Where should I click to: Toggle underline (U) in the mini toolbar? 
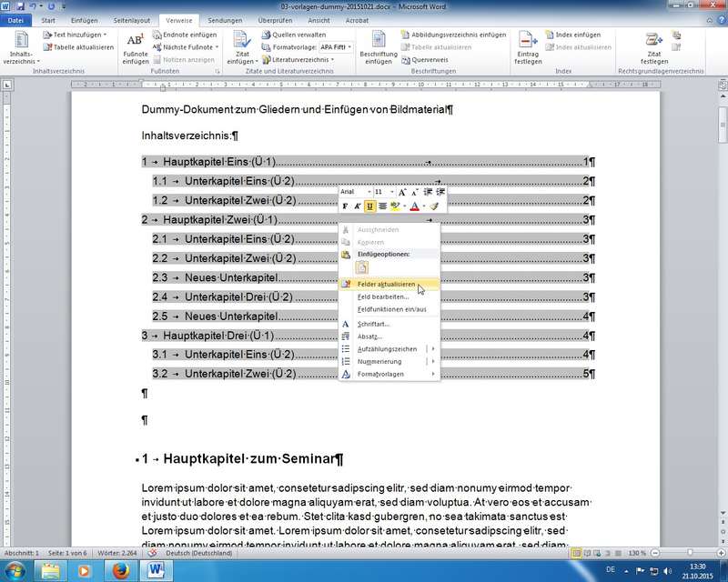pyautogui.click(x=369, y=206)
